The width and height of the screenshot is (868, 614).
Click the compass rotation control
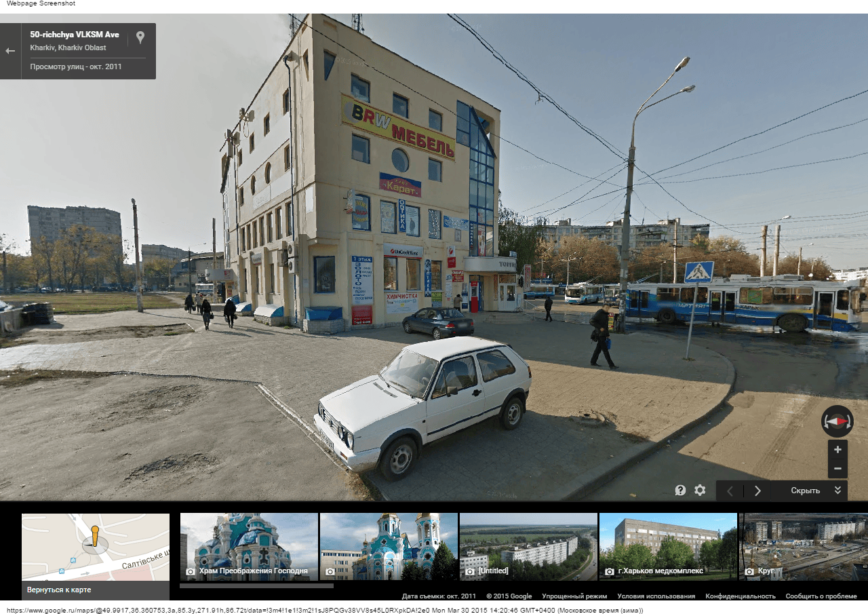(837, 421)
